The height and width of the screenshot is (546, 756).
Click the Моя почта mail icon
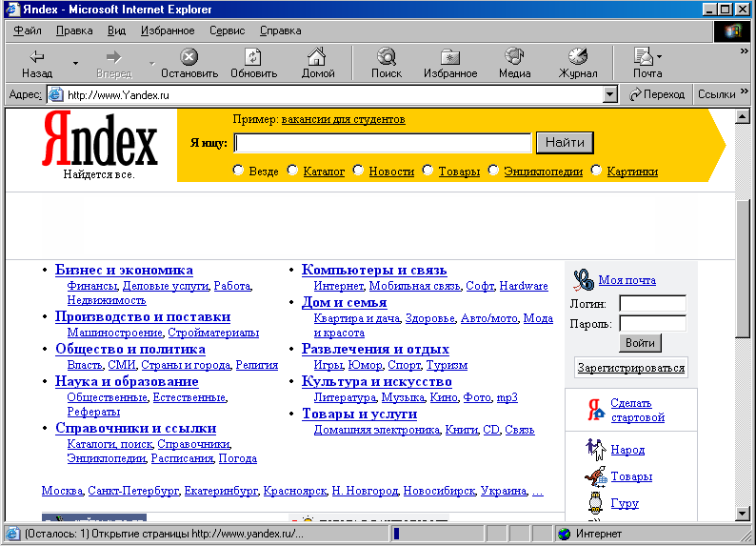pos(584,280)
